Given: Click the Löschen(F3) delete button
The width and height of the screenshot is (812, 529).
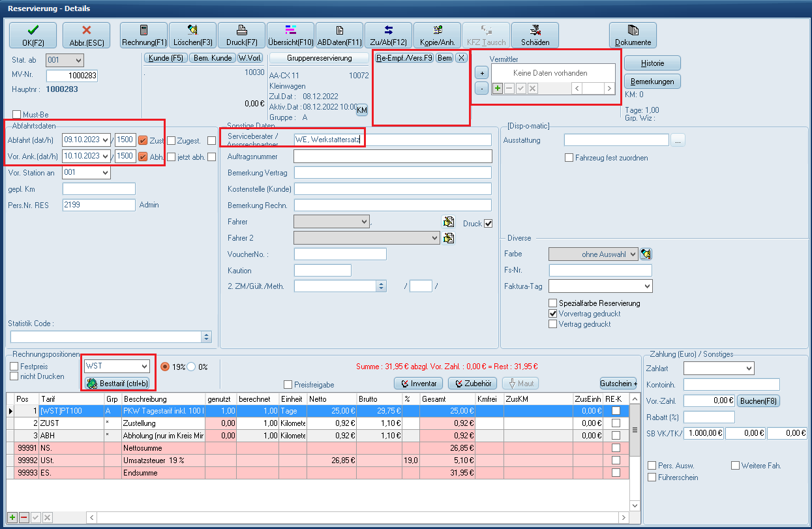Looking at the screenshot, I should 192,35.
